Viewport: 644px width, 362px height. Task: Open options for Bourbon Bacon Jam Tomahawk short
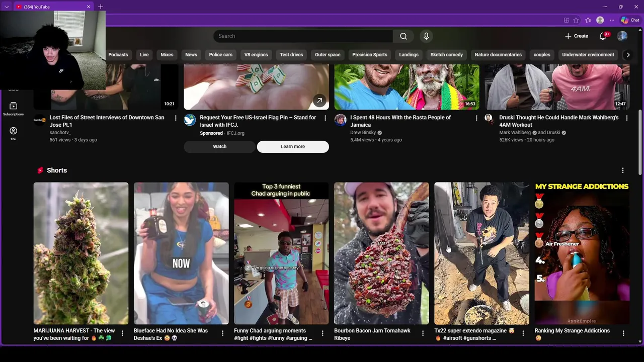(x=423, y=333)
